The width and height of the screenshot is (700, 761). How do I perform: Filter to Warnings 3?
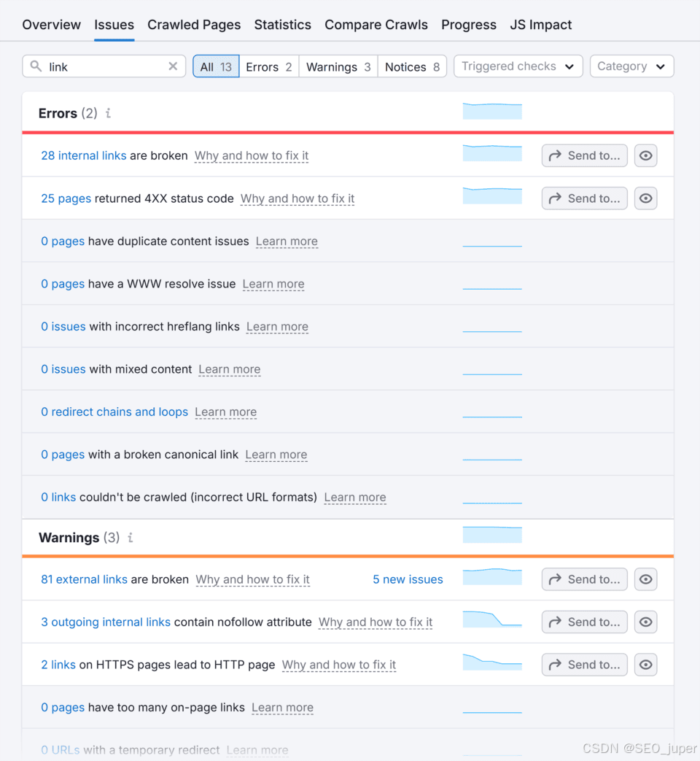[338, 66]
